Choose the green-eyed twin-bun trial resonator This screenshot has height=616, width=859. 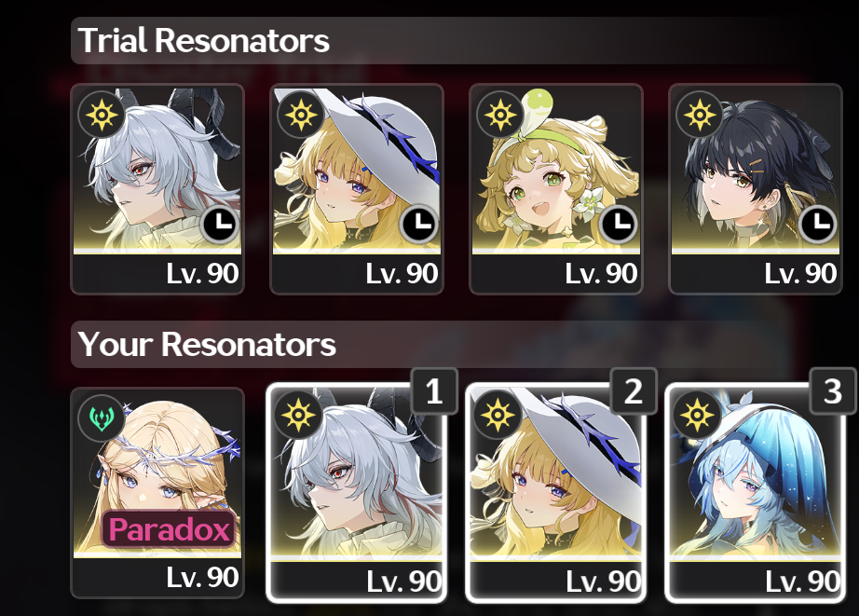[x=556, y=189]
